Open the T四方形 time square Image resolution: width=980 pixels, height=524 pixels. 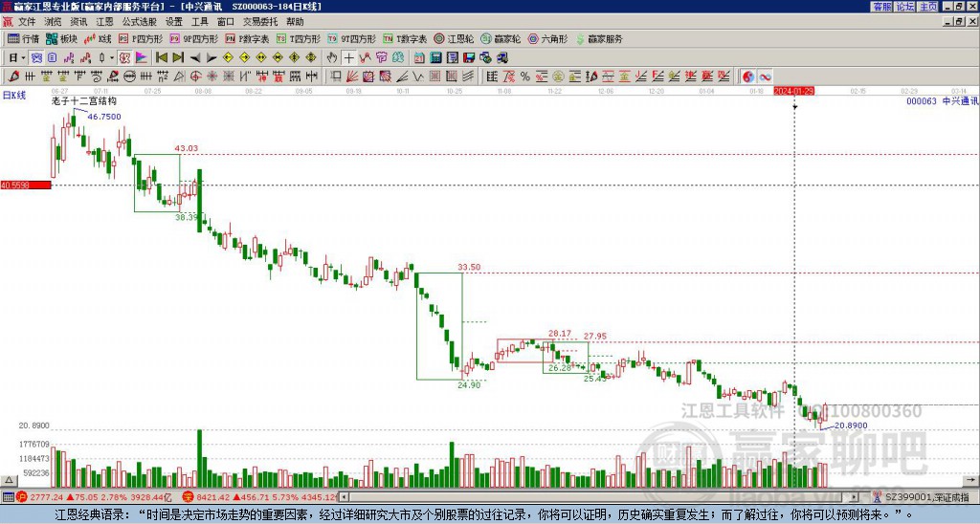click(x=299, y=38)
